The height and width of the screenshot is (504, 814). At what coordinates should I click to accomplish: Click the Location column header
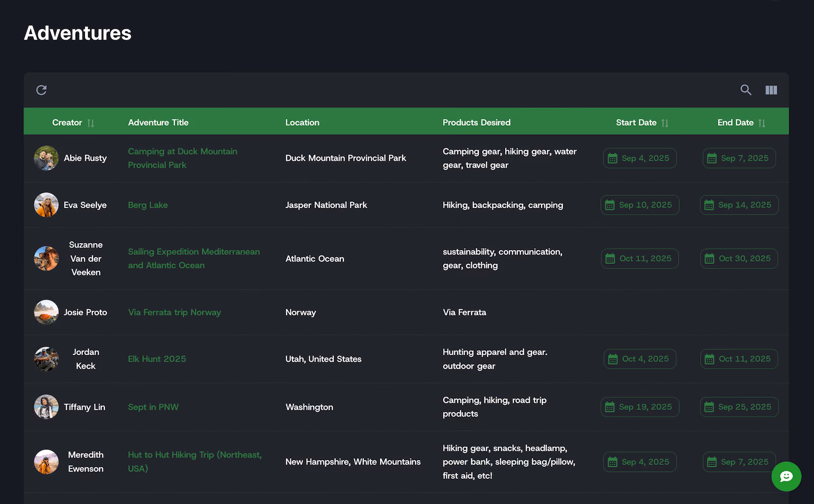click(x=302, y=123)
